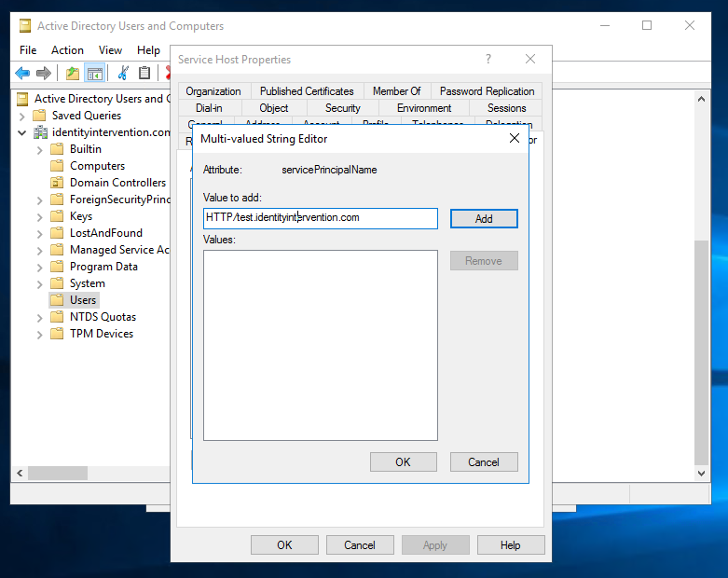Click the Active Directory Users and Computers root icon
The width and height of the screenshot is (728, 578).
[22, 99]
